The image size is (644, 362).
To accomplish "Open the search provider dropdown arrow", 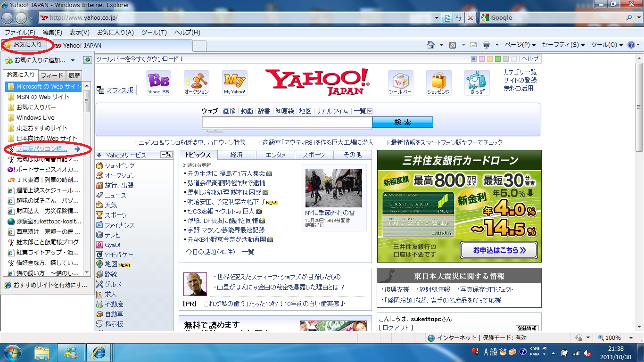I will pyautogui.click(x=638, y=18).
